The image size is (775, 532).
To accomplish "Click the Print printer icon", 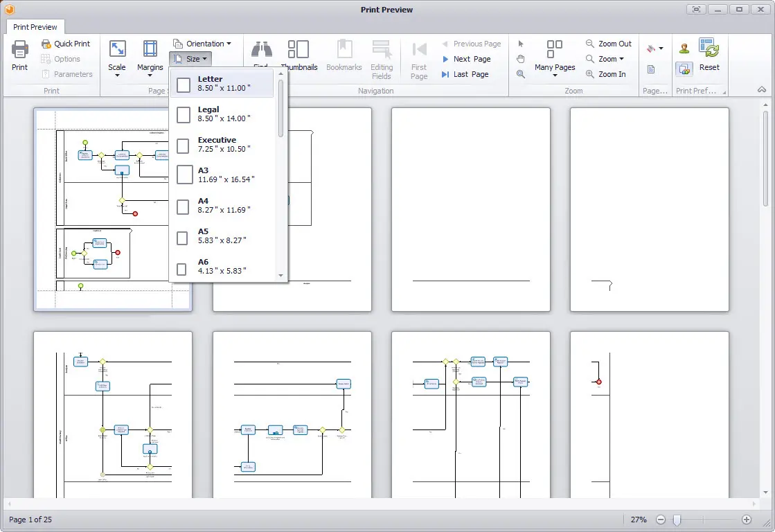I will click(20, 49).
